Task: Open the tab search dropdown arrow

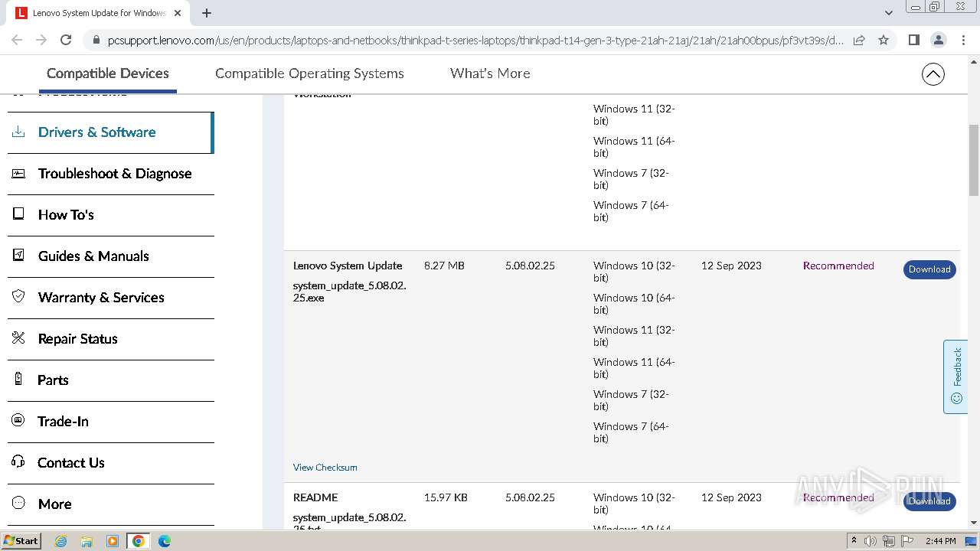Action: coord(888,13)
